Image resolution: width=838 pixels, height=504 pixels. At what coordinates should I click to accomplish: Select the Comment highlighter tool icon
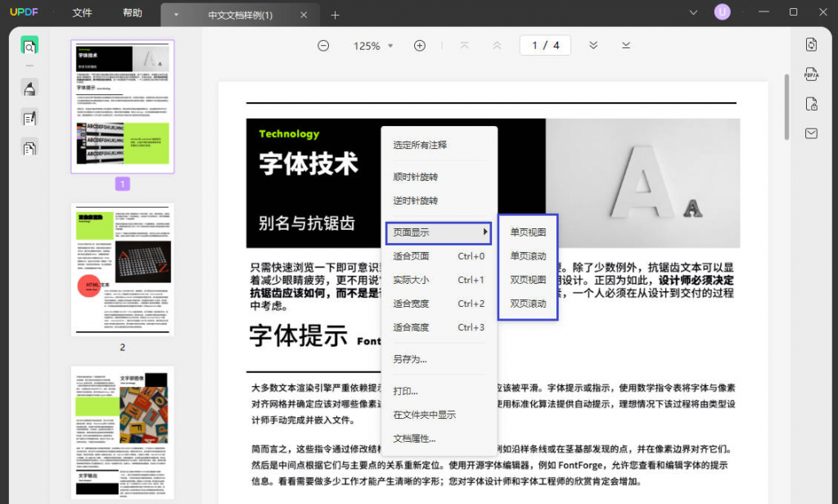(29, 88)
